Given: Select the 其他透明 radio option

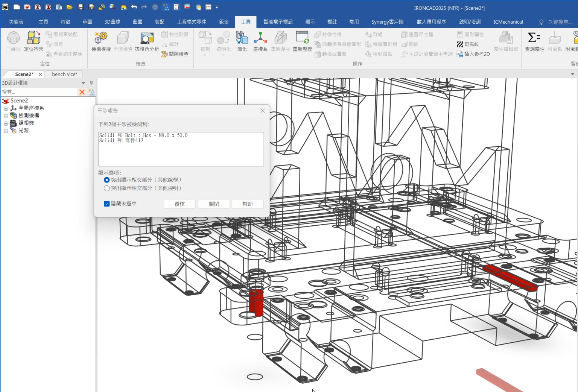Looking at the screenshot, I should coord(107,188).
